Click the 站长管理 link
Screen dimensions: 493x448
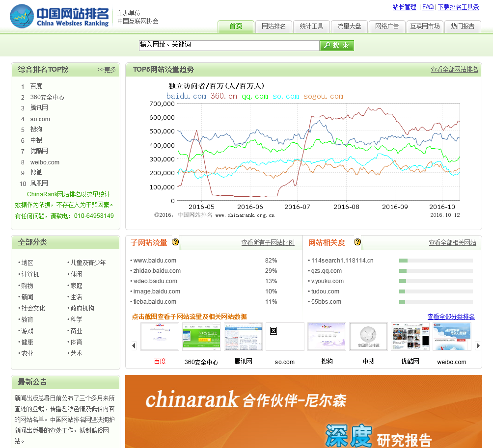pyautogui.click(x=404, y=7)
